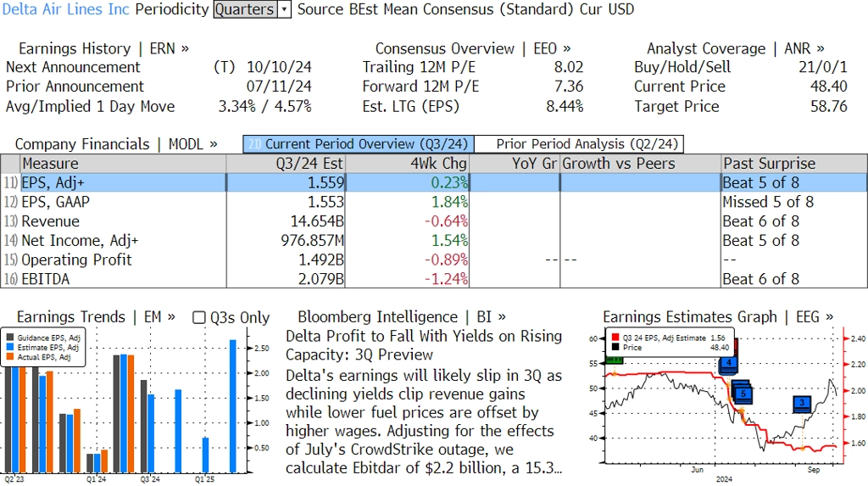Click Prior Announcement date 07/11/24
Screen dimensions: 868x486
[x=279, y=87]
